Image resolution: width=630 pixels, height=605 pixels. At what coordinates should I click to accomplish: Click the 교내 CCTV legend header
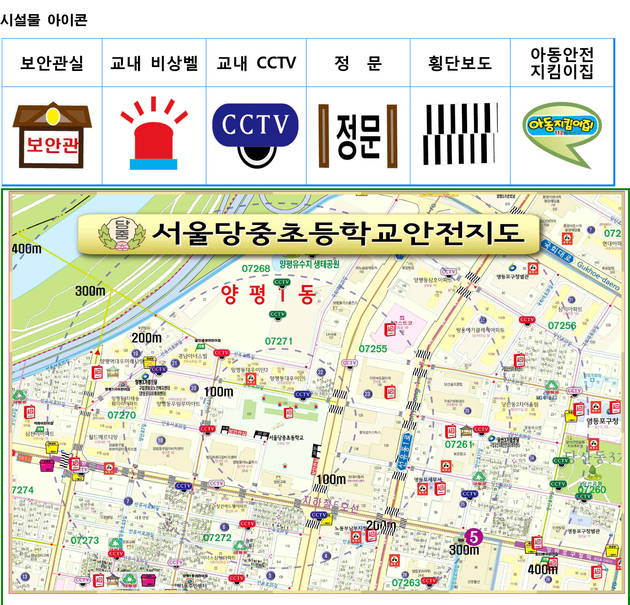(256, 63)
